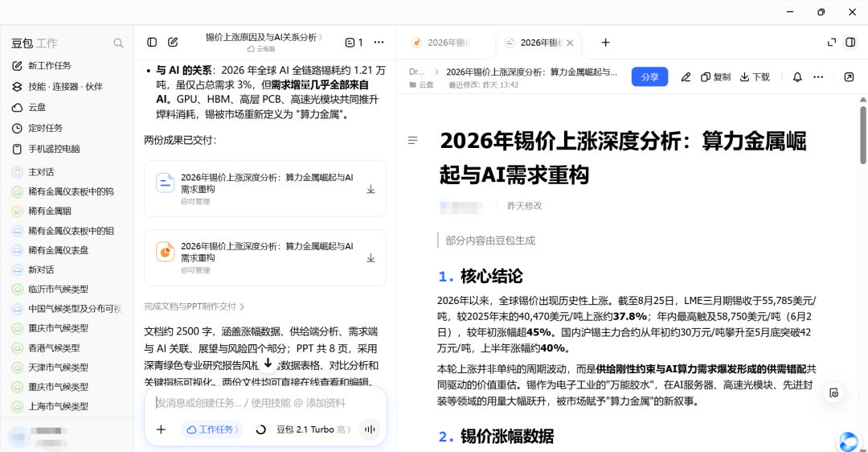868x452 pixels.
Task: Open the Doubao assistant bubble at bottom right
Action: pyautogui.click(x=848, y=442)
